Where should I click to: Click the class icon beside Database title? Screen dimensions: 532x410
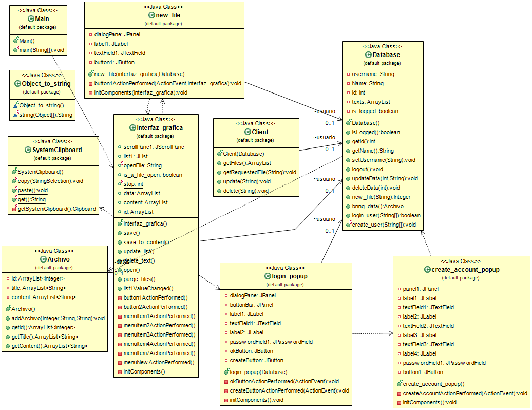click(368, 55)
